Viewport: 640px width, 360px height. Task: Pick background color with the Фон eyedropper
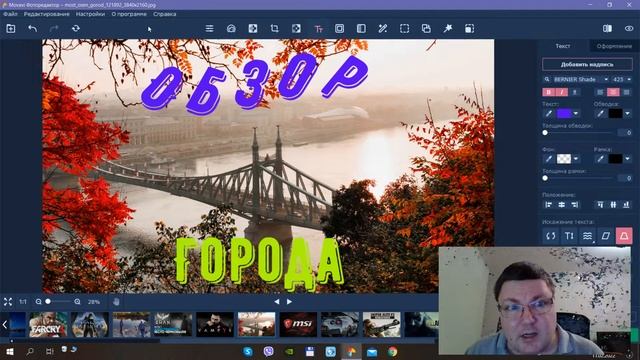tap(549, 159)
